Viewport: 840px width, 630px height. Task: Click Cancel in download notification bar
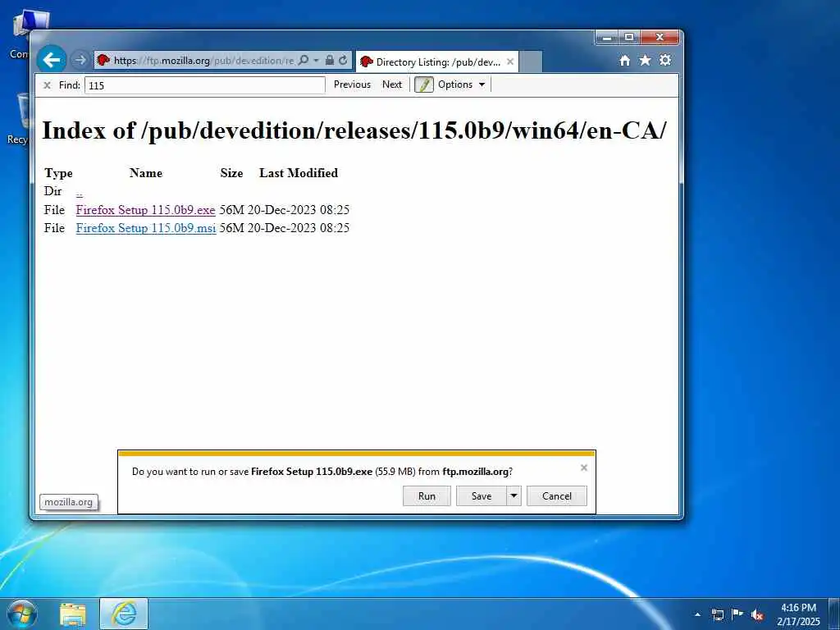pos(557,496)
